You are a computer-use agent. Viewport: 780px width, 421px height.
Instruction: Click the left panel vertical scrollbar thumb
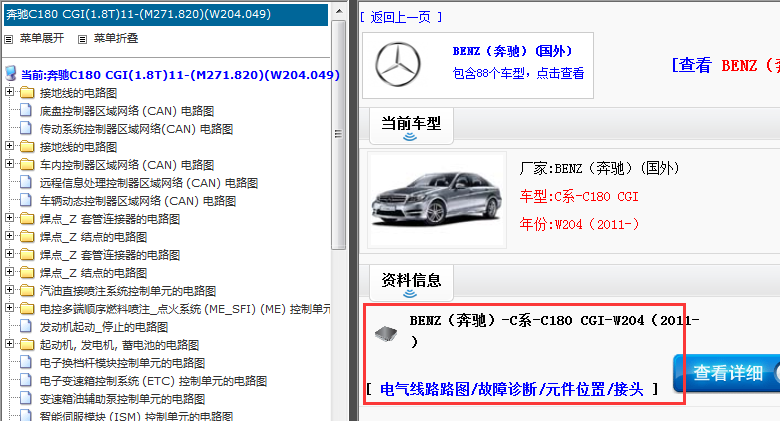point(339,134)
